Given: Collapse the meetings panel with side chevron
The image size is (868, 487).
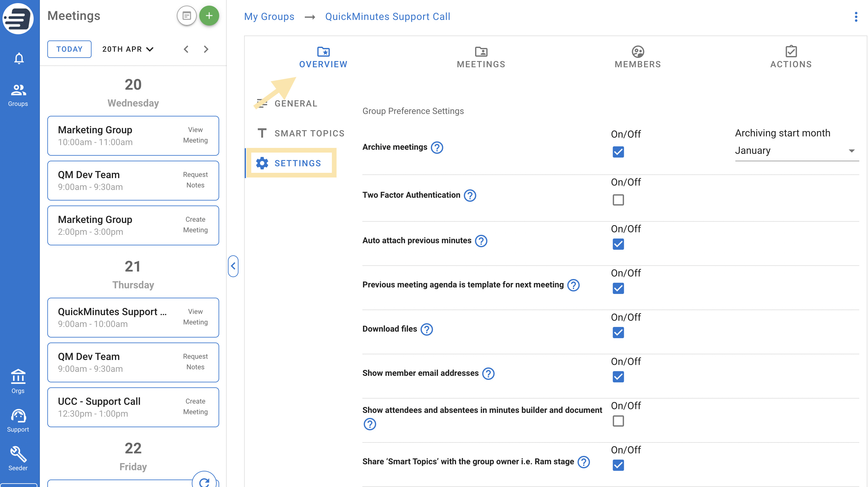Looking at the screenshot, I should click(x=233, y=266).
